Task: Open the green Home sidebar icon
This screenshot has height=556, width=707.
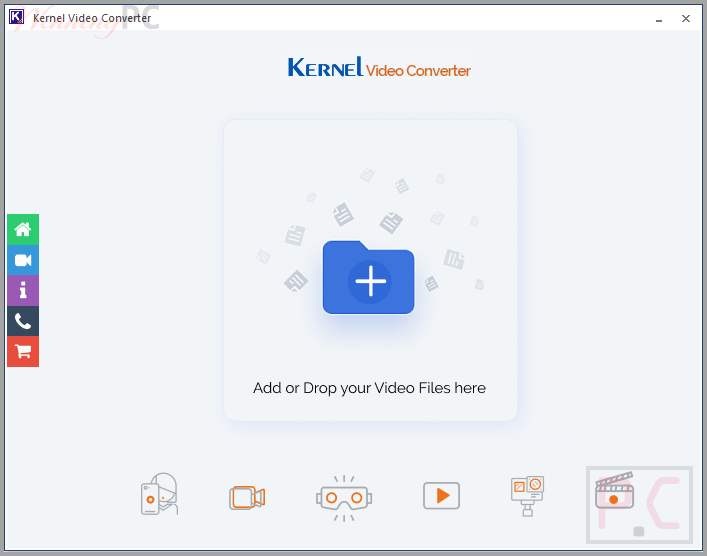Action: pos(23,230)
